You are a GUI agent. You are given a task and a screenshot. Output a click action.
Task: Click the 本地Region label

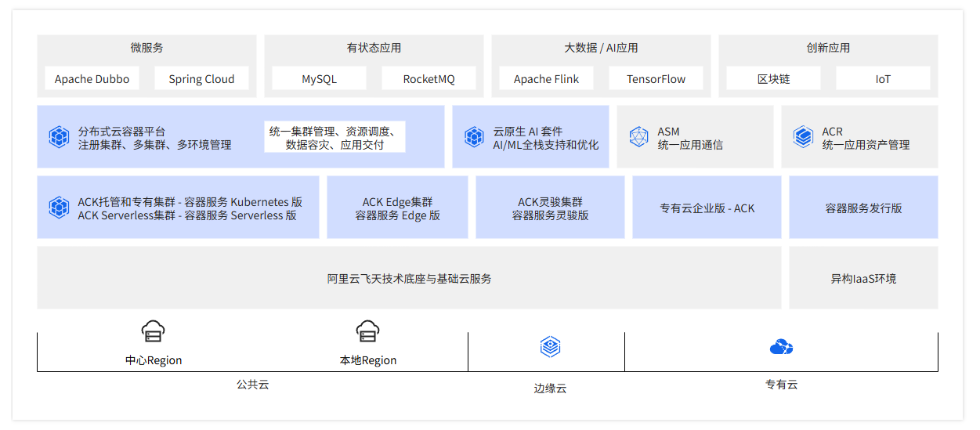coord(368,360)
